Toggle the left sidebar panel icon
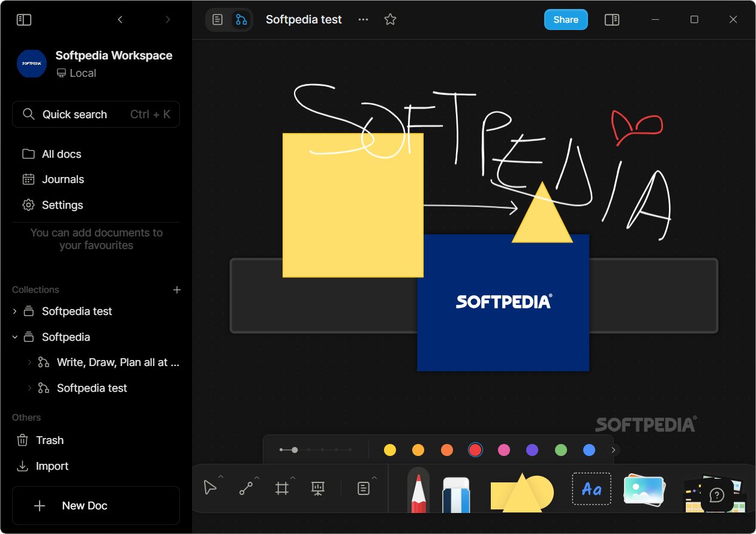Screen dimensions: 756x534 coord(24,20)
